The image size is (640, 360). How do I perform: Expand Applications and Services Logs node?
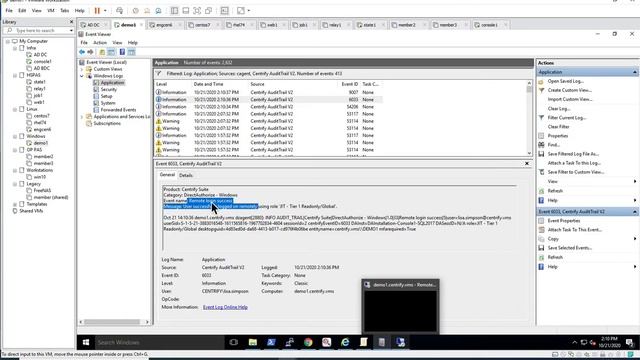82,117
